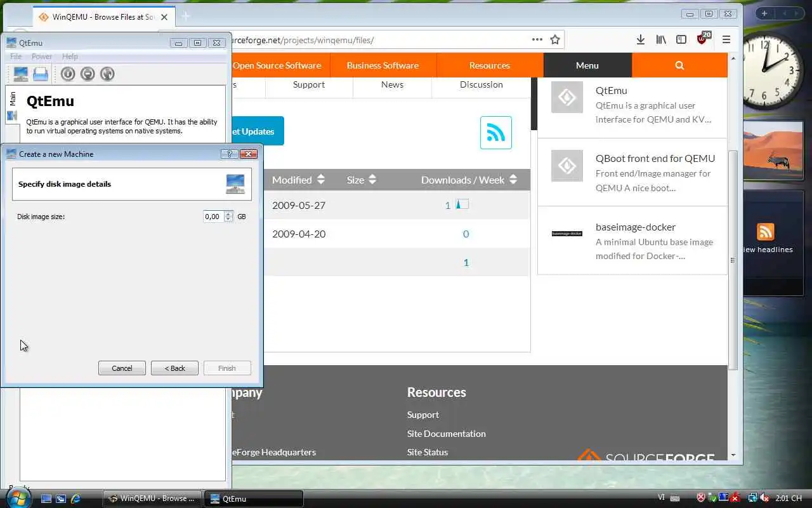Open the Support tab on SourceForge page
This screenshot has width=812, height=508.
click(x=309, y=84)
